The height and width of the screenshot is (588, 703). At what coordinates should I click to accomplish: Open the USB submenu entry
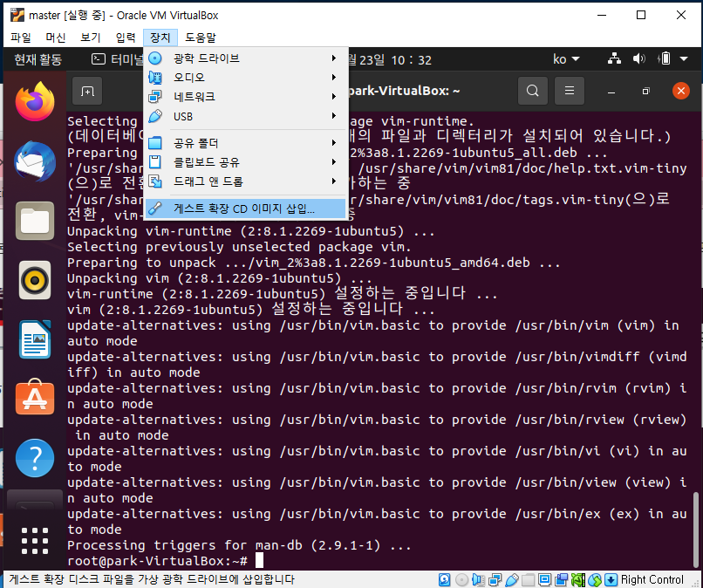pos(245,116)
